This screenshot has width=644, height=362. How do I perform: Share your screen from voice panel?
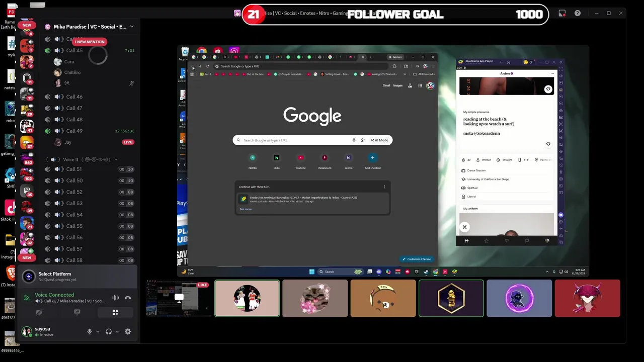point(77,312)
